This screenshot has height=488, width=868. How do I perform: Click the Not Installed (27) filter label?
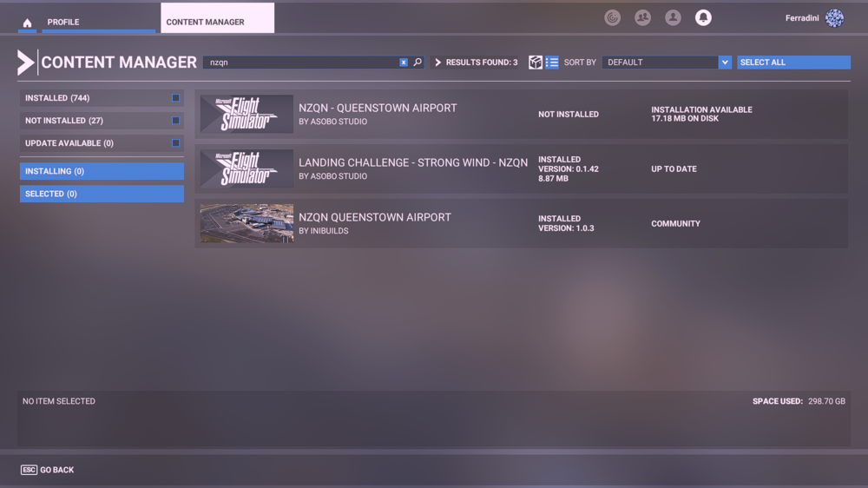click(x=63, y=120)
